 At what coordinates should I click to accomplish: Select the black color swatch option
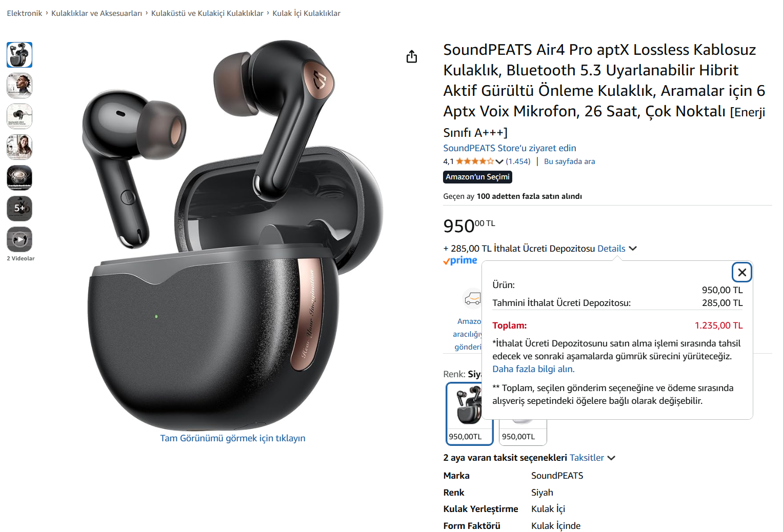click(x=470, y=414)
